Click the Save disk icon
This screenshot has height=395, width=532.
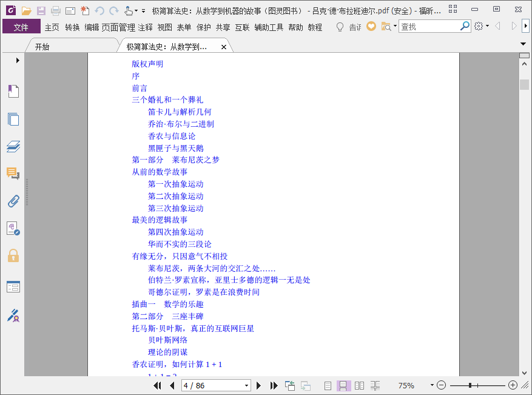click(41, 11)
